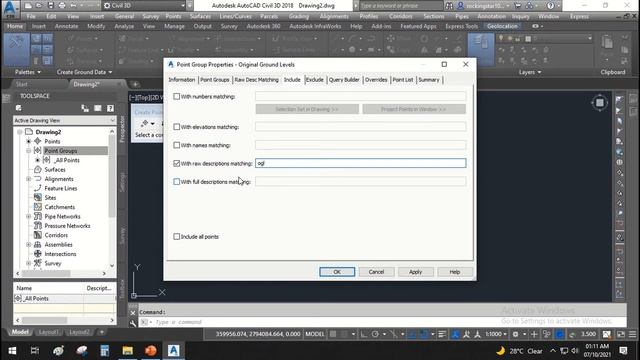Uncheck With raw descriptions matching
640x360 pixels.
[176, 163]
